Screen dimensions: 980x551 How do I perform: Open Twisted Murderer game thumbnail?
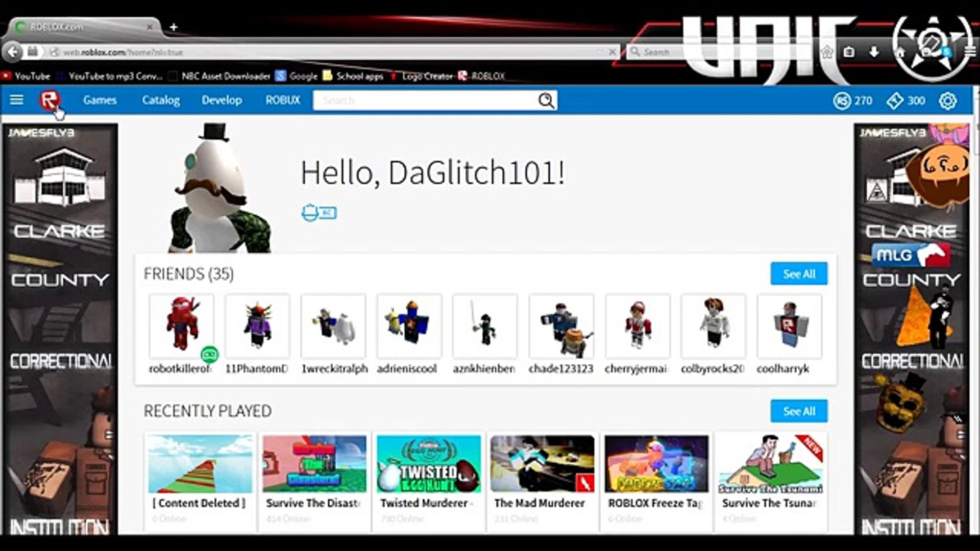tap(429, 463)
